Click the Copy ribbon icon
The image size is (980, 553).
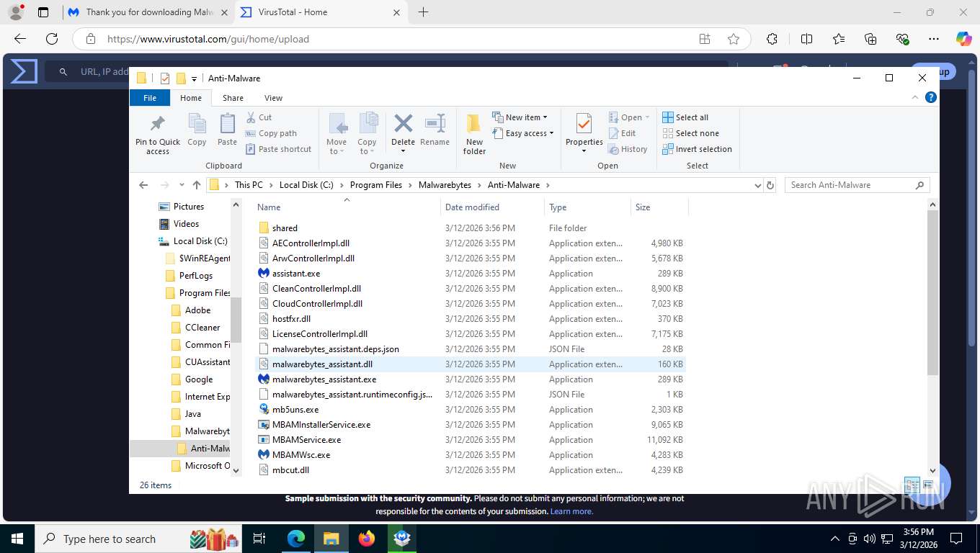click(197, 124)
